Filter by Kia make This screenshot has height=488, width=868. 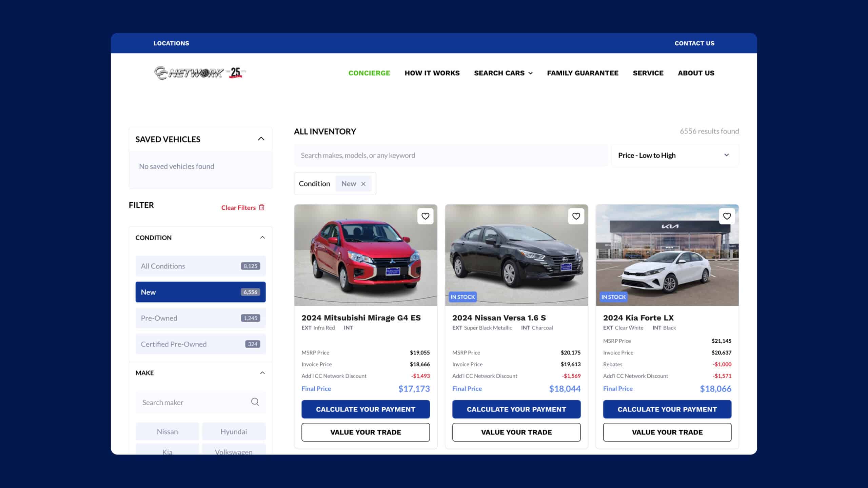click(167, 449)
